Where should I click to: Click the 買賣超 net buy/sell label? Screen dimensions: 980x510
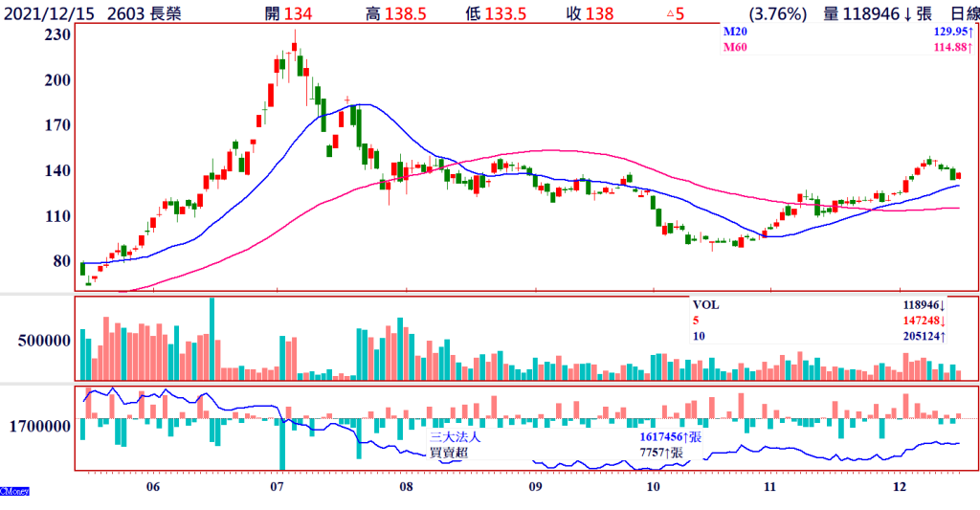point(448,452)
